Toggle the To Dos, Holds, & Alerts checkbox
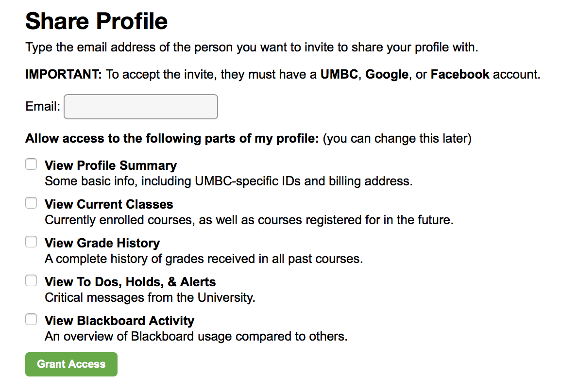 (31, 281)
